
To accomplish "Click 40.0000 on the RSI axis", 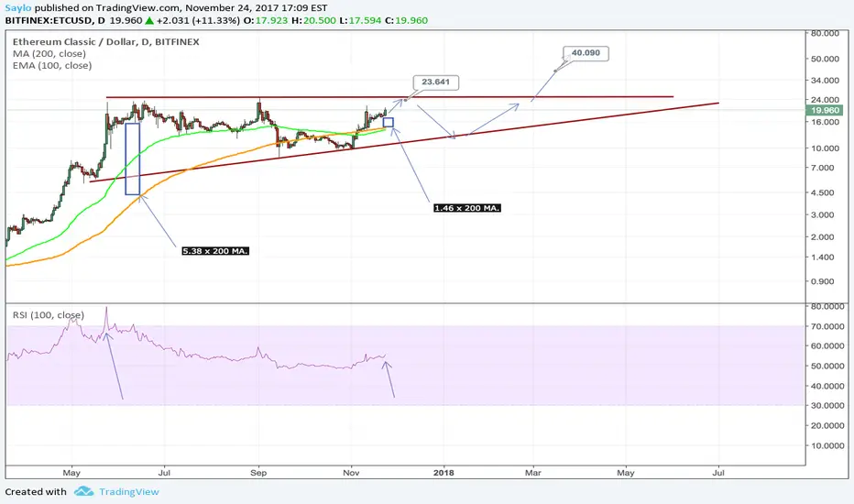I will coord(827,386).
